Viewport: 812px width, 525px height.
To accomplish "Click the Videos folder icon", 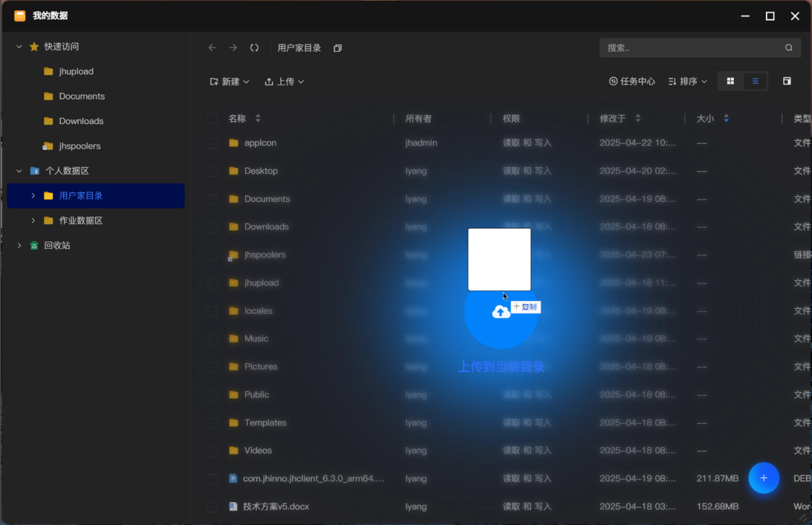I will [234, 450].
